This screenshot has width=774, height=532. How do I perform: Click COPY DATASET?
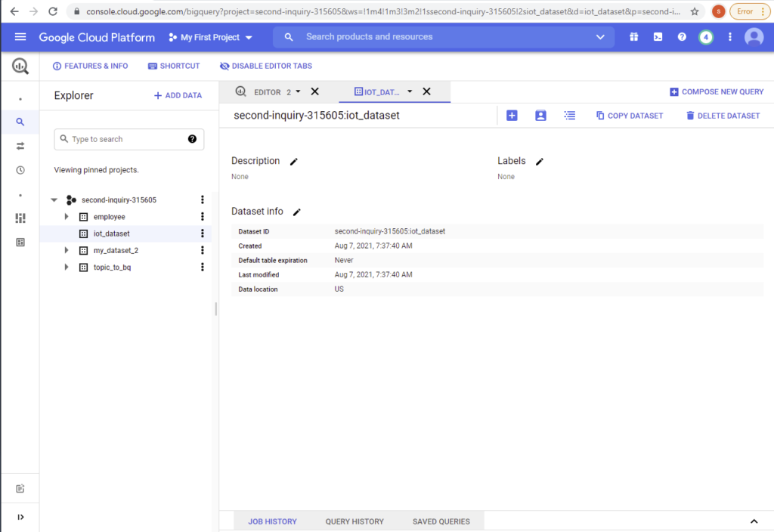pos(630,116)
